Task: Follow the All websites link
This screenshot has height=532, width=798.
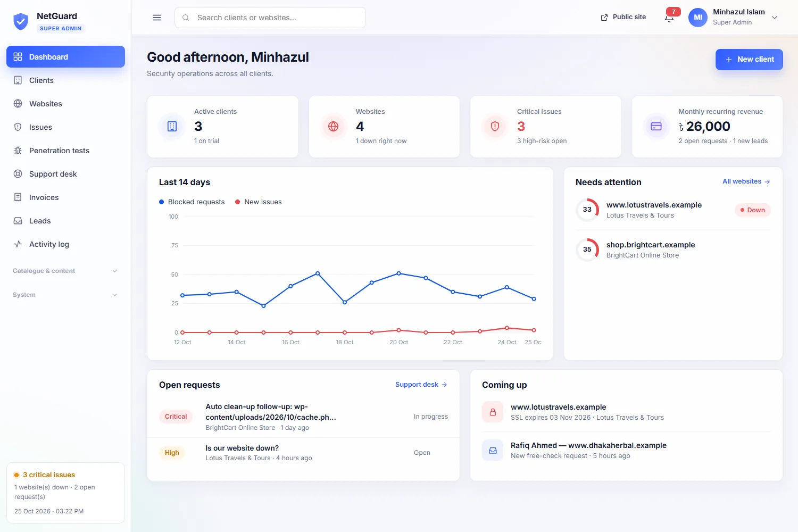Action: tap(746, 181)
